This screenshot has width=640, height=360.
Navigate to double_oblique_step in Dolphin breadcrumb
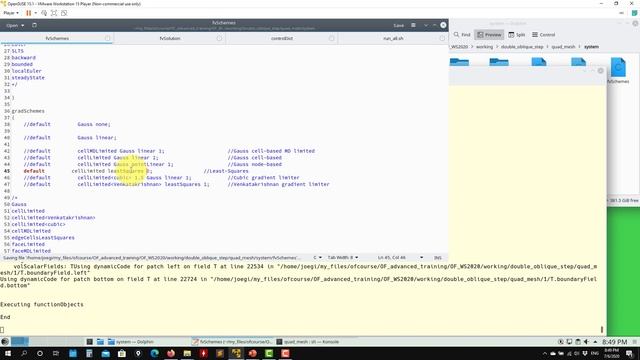click(522, 47)
